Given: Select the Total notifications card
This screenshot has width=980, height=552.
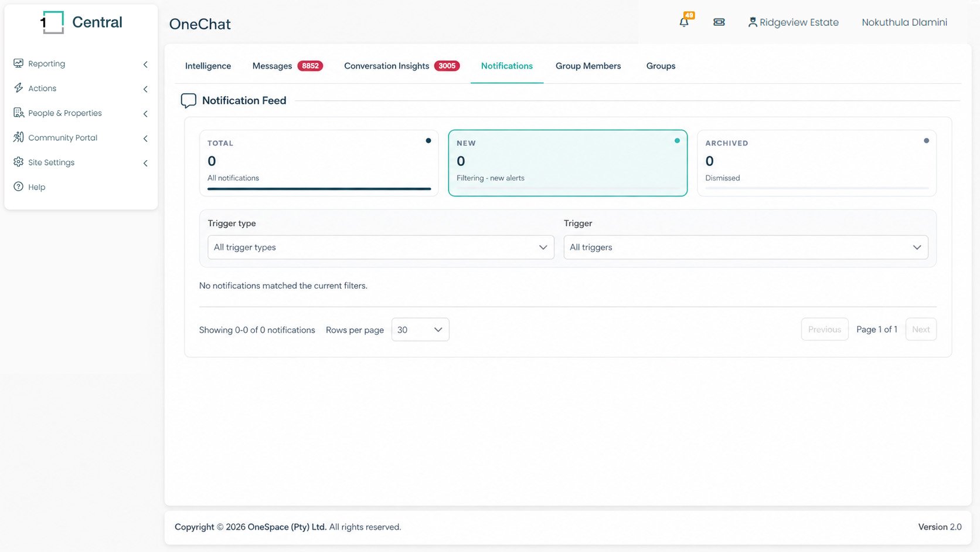Looking at the screenshot, I should [319, 163].
